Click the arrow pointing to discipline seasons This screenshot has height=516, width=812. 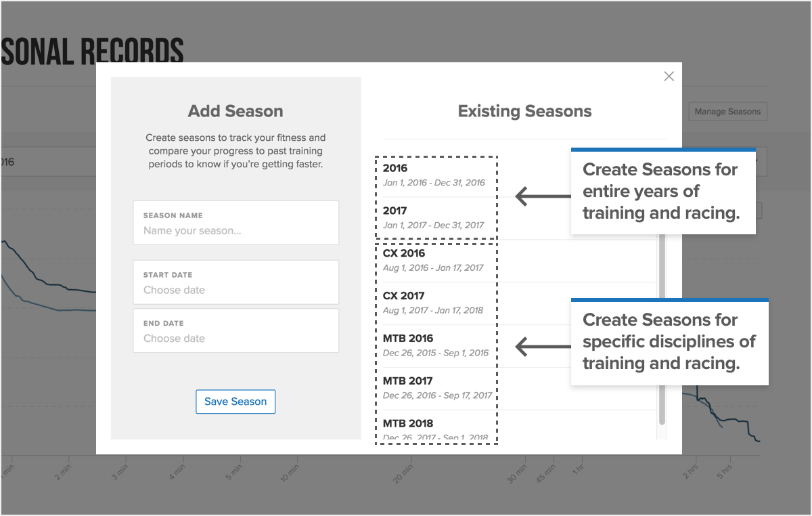[543, 347]
